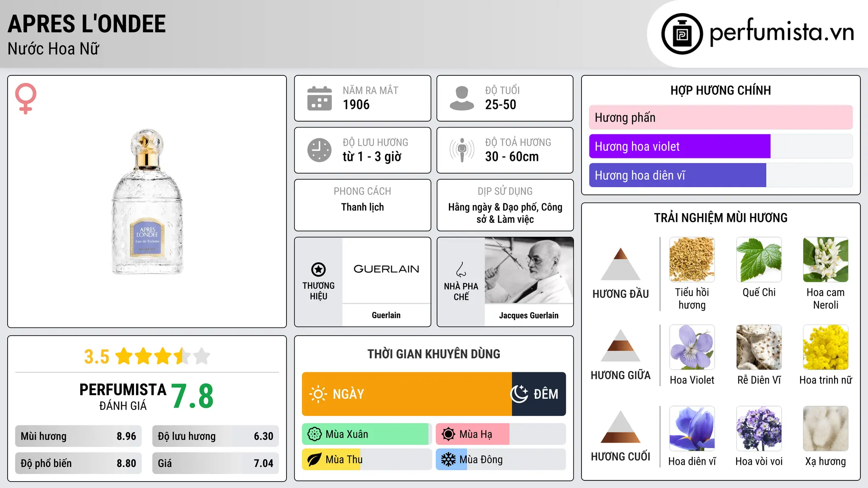
Task: Click the gold star rating row
Action: click(163, 356)
